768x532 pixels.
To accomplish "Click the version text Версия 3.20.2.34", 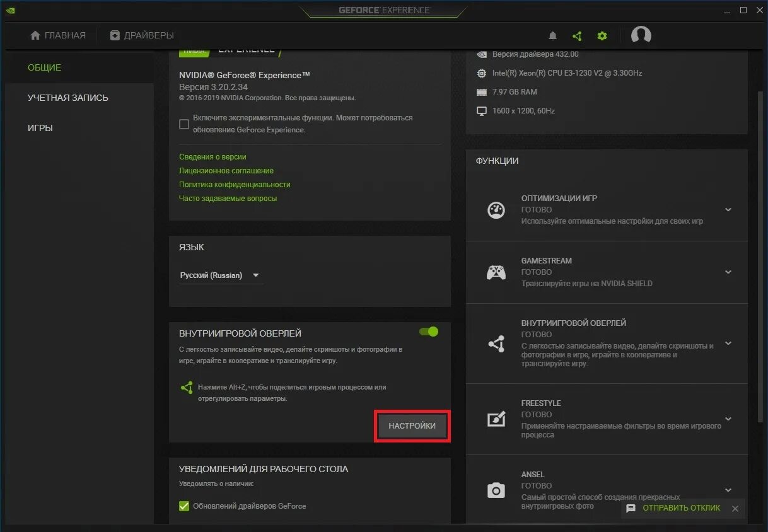I will 213,87.
